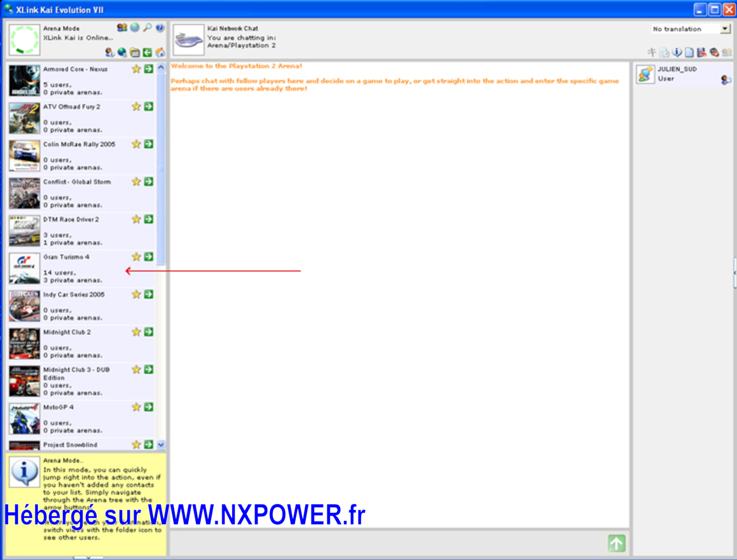Favorite Indy Car Series 2005 with star
Image resolution: width=737 pixels, height=560 pixels.
click(136, 294)
